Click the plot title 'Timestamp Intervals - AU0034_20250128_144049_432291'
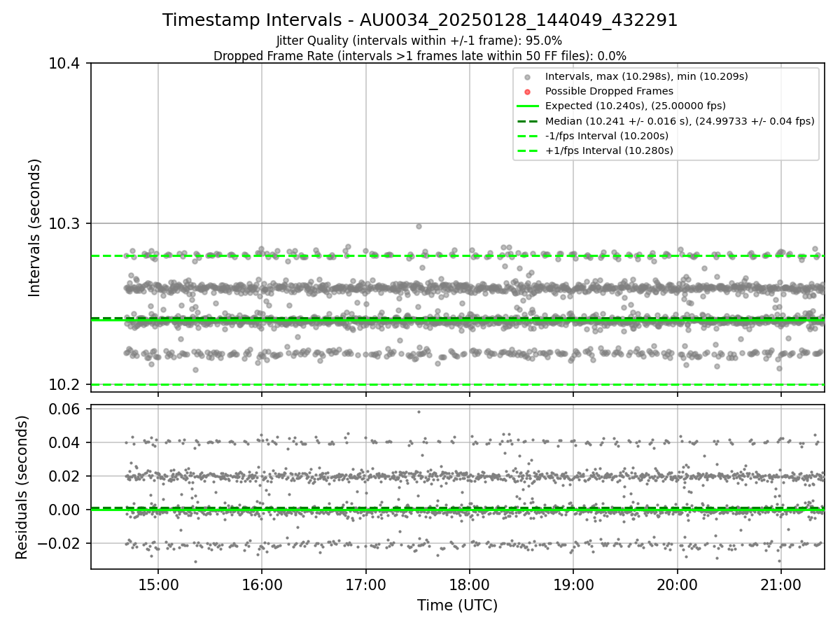Screen dimensions: 840x630 coord(420,20)
